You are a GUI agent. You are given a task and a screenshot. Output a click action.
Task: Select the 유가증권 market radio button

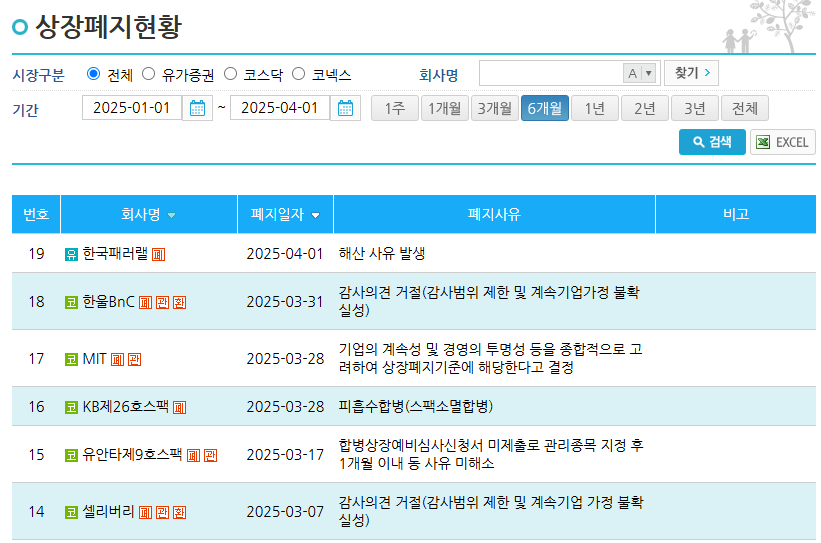[149, 74]
